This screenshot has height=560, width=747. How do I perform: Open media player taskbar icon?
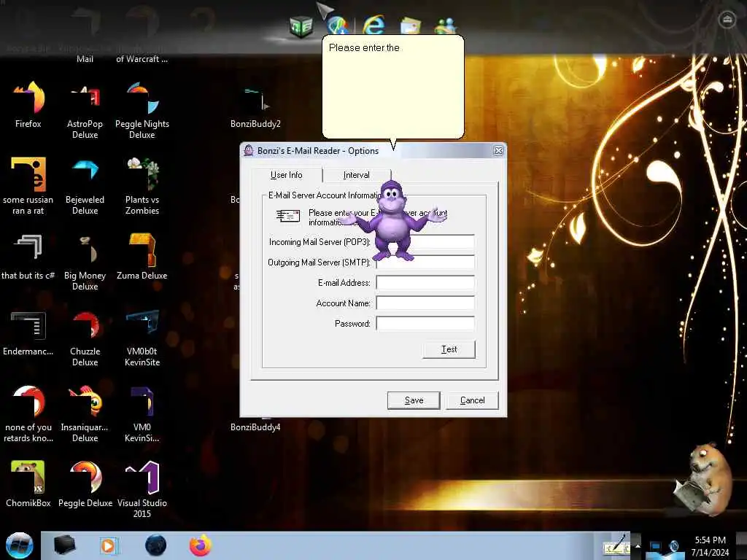pyautogui.click(x=108, y=545)
